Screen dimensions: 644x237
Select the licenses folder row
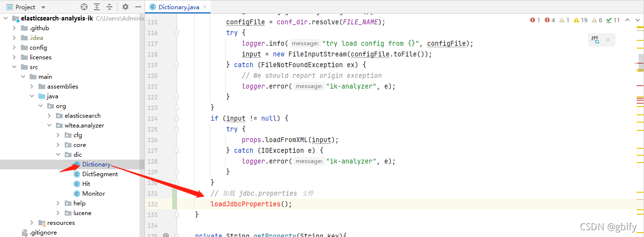point(72,57)
